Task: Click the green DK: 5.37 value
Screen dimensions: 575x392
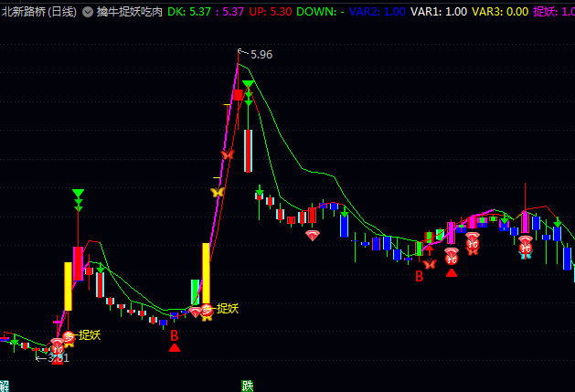Action: [189, 12]
